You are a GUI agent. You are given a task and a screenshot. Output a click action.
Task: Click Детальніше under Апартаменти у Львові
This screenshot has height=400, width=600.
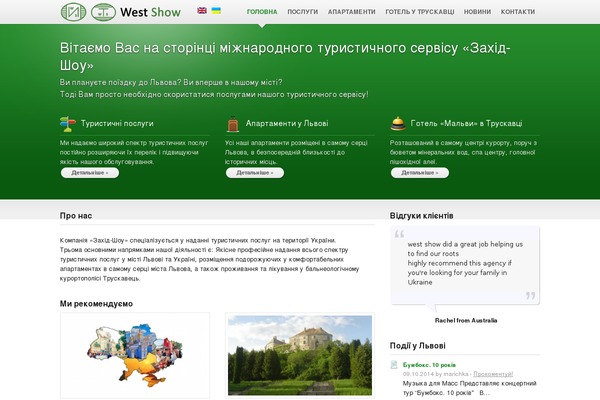(255, 173)
